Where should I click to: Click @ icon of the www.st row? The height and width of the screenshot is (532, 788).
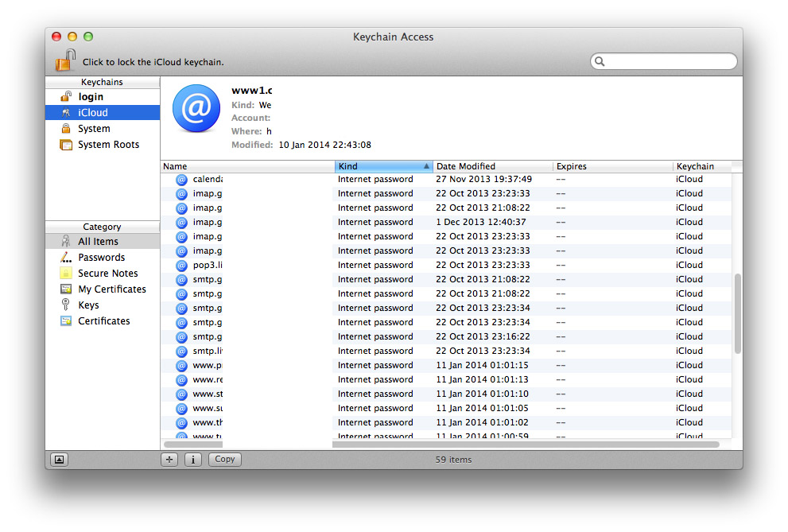point(181,394)
